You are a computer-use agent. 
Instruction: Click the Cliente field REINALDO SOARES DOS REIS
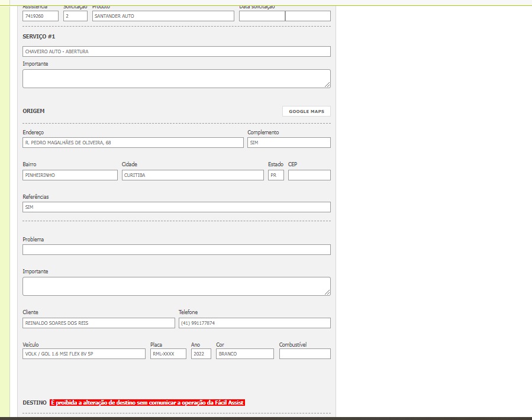click(99, 323)
